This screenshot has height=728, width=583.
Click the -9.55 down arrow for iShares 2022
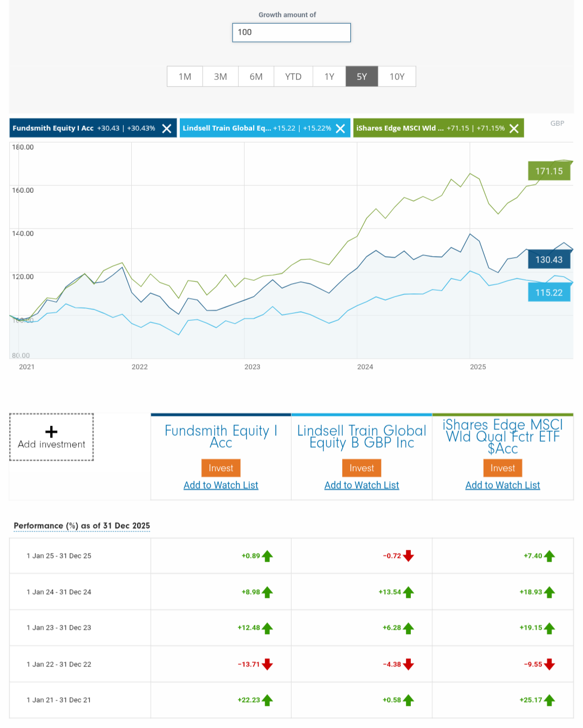[550, 665]
